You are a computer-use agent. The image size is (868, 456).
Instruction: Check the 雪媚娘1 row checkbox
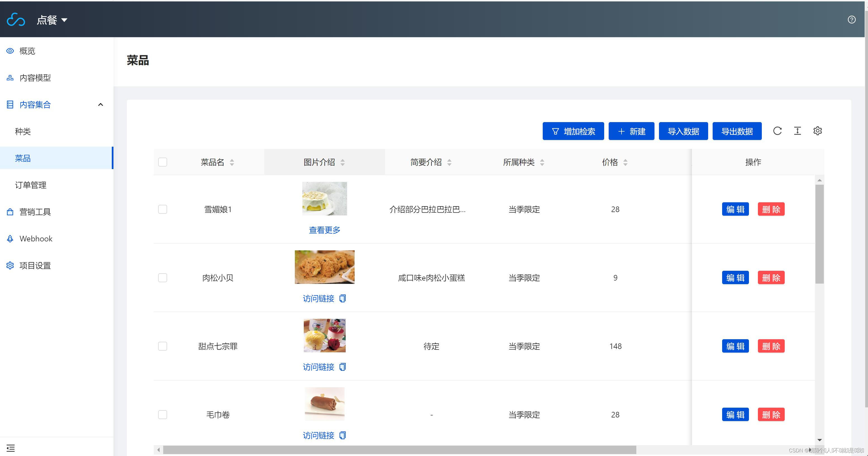click(x=163, y=209)
